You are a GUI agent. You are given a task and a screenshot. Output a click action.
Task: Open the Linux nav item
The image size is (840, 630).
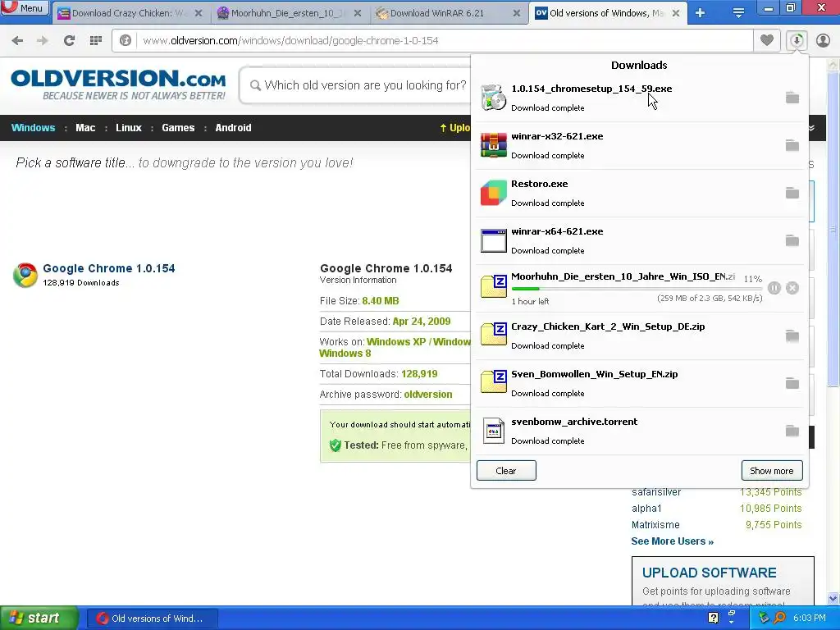[129, 128]
